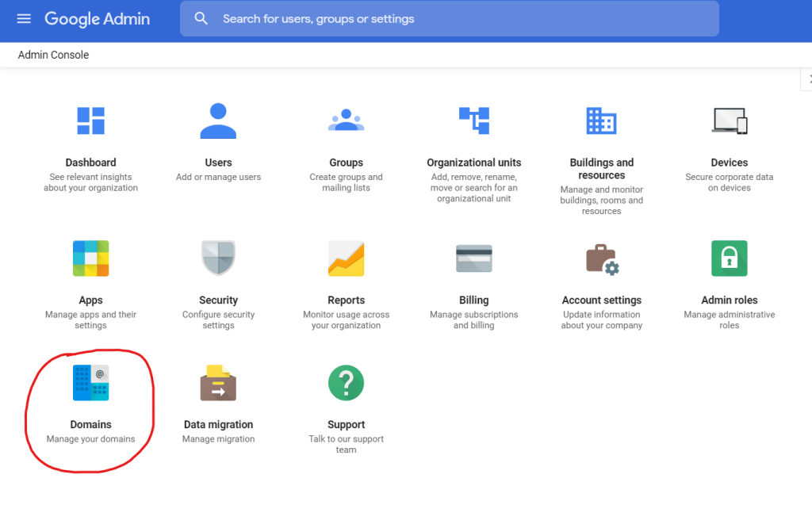Open the Apps colorful grid icon
This screenshot has height=509, width=812.
coord(90,258)
